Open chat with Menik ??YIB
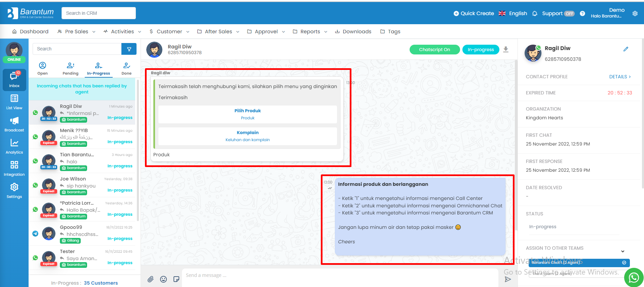 [82, 137]
